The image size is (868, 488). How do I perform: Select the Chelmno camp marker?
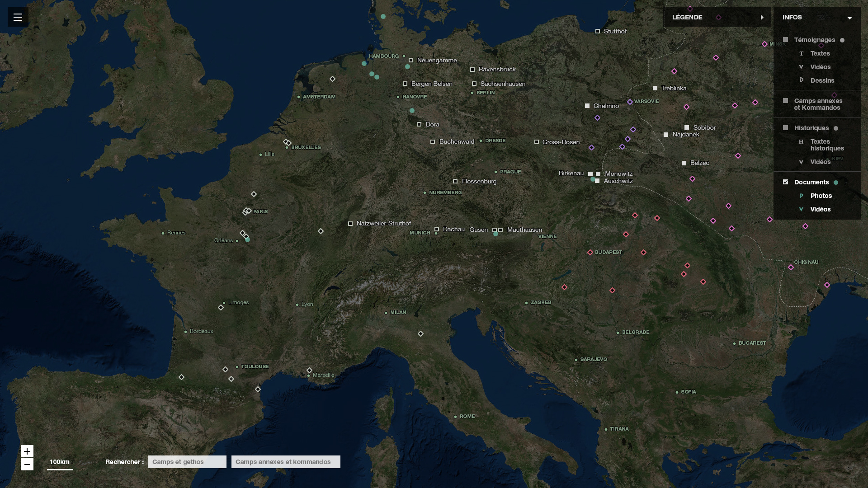pyautogui.click(x=587, y=106)
